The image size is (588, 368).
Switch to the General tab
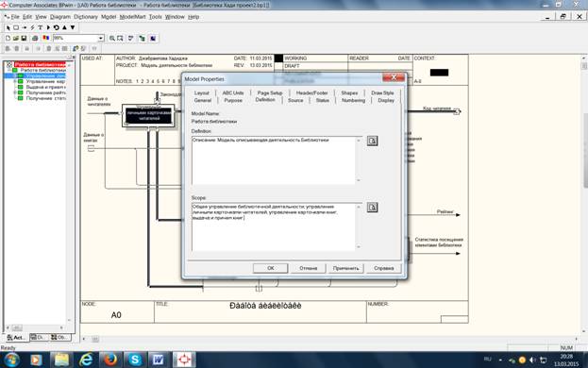click(203, 100)
